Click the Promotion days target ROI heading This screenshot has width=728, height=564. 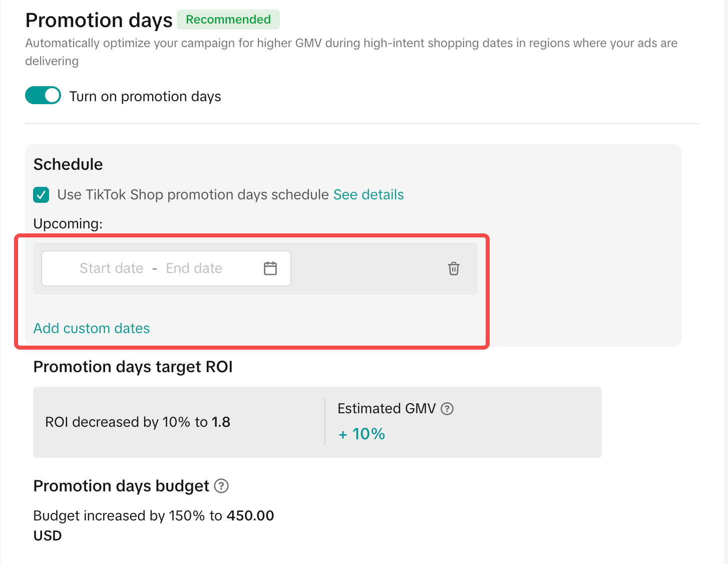(133, 367)
